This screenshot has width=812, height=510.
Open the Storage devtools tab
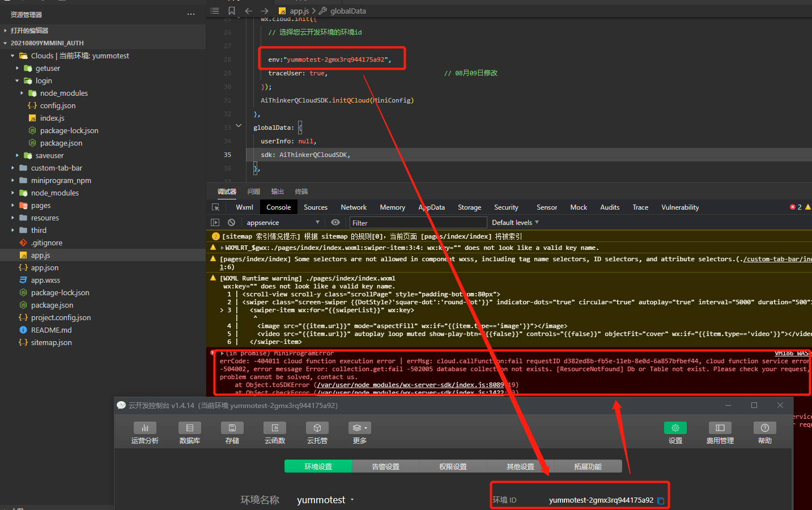469,207
